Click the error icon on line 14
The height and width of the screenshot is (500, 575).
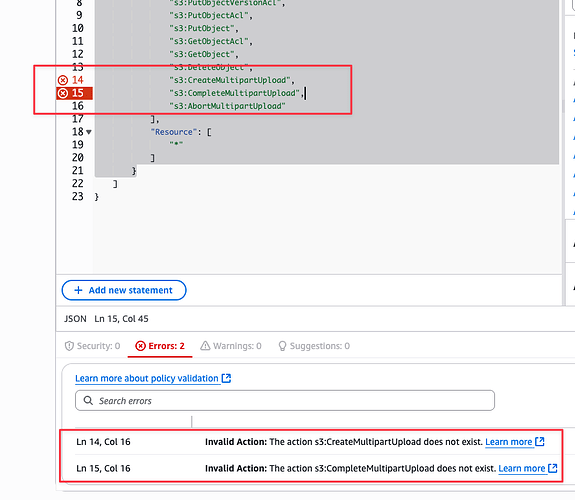[x=63, y=80]
